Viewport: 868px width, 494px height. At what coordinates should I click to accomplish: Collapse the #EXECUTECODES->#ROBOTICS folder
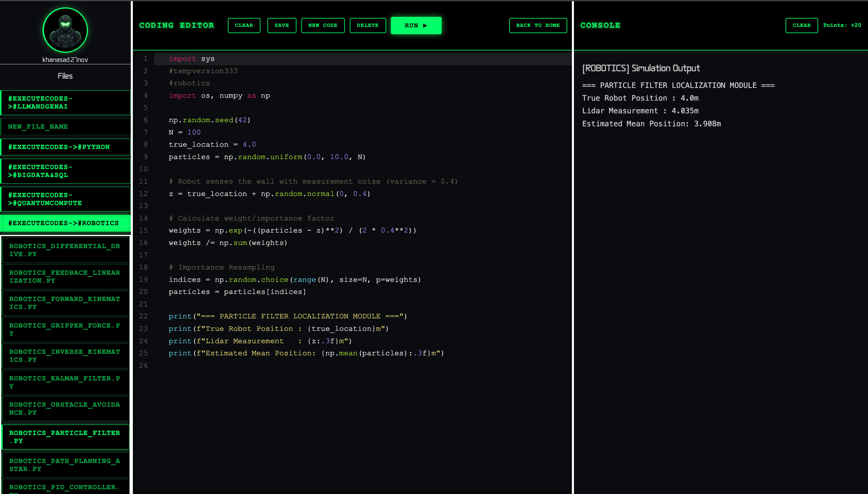66,223
